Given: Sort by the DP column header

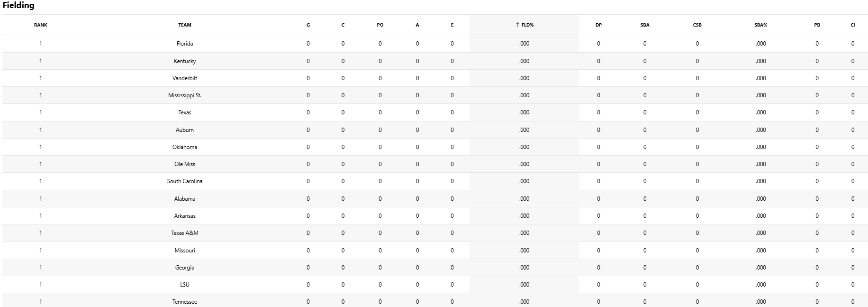Looking at the screenshot, I should click(598, 25).
